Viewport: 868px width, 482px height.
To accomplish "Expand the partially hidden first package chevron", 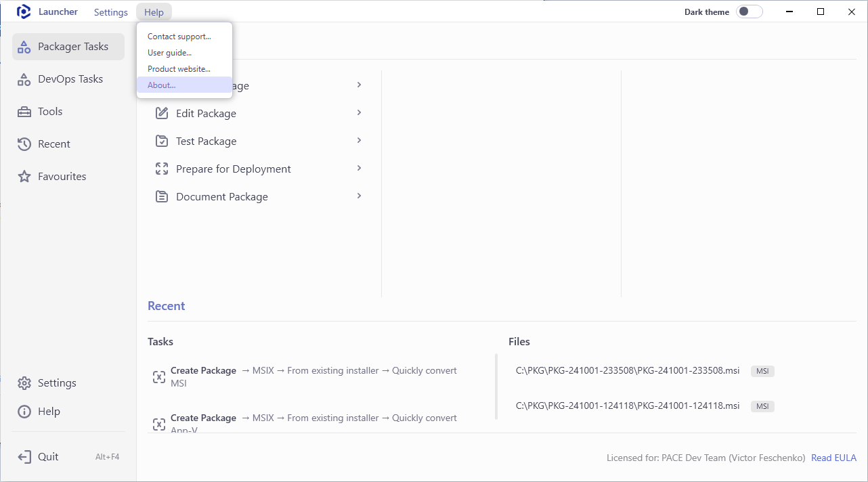I will pos(359,85).
